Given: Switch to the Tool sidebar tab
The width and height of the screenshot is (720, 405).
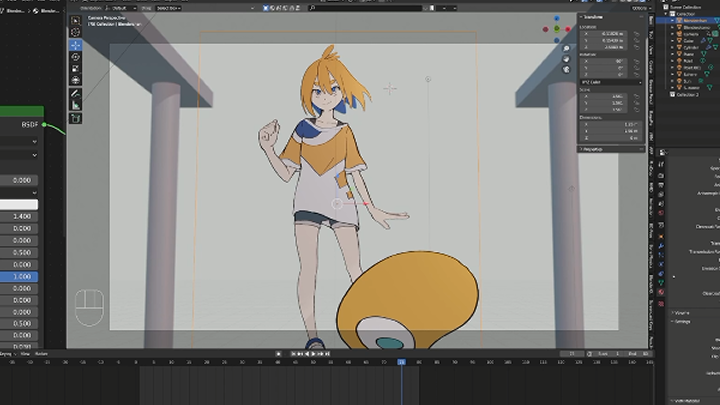Looking at the screenshot, I should (x=651, y=35).
